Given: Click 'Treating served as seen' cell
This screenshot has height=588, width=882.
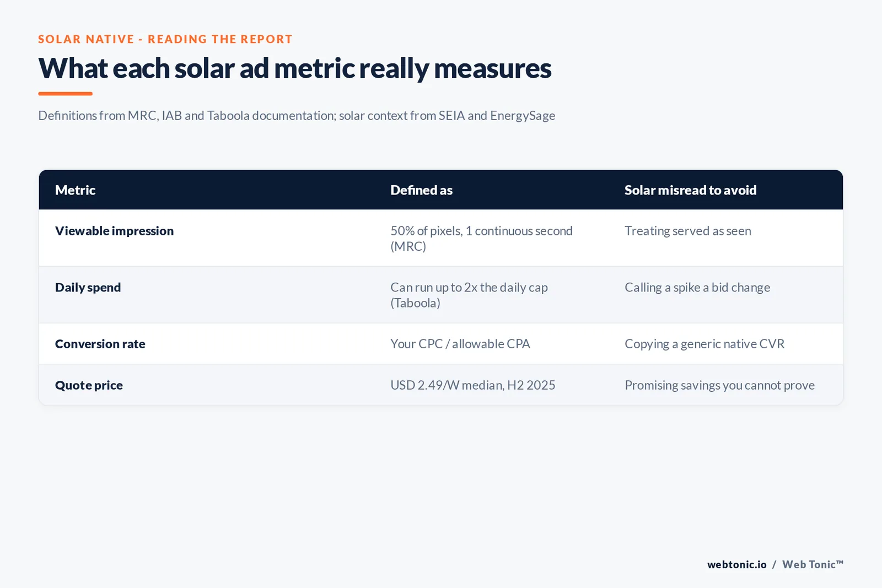Looking at the screenshot, I should click(x=687, y=231).
